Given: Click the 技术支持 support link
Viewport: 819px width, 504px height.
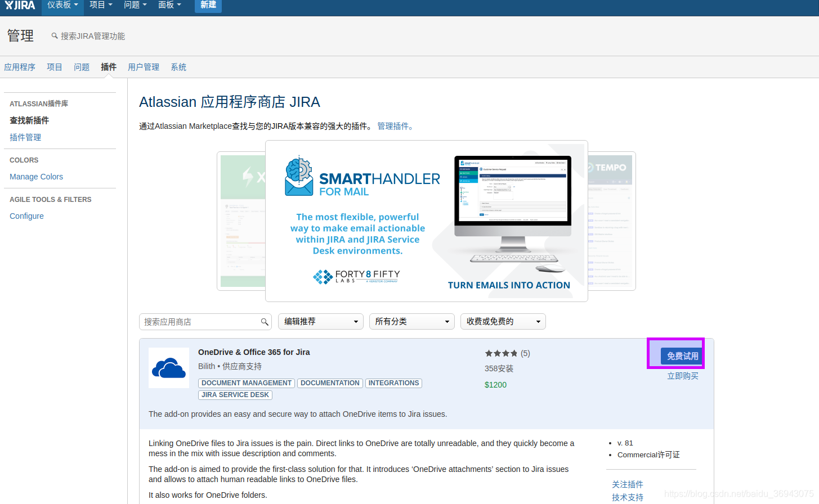Looking at the screenshot, I should coord(628,497).
